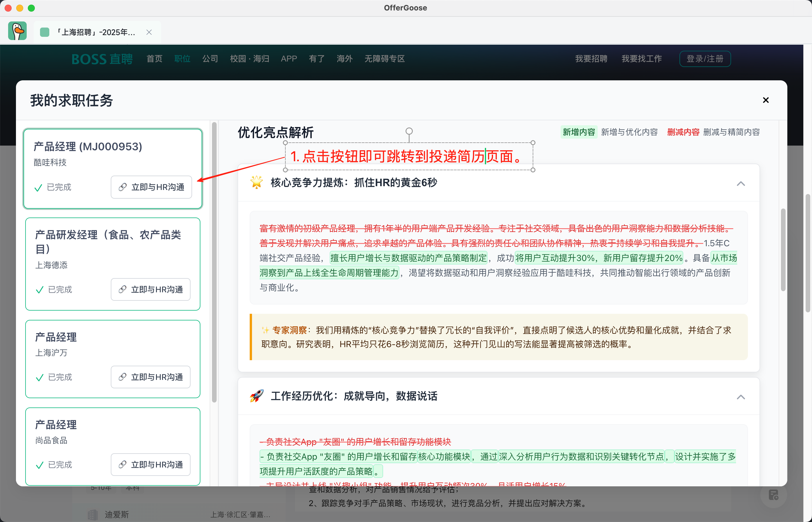
Task: Open 职位 in the BOSS直聘 navigation
Action: [x=182, y=59]
